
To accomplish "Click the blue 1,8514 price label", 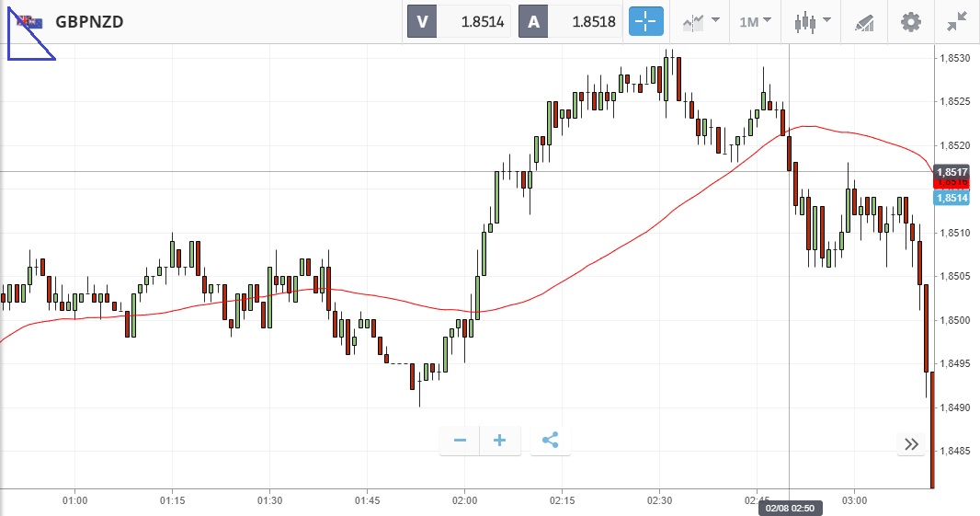I will click(x=951, y=198).
